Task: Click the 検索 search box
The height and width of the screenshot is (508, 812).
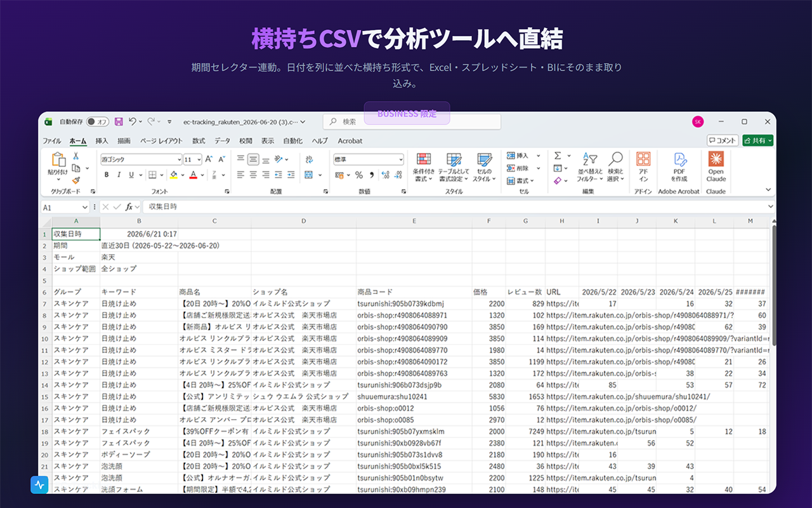Action: coord(412,121)
